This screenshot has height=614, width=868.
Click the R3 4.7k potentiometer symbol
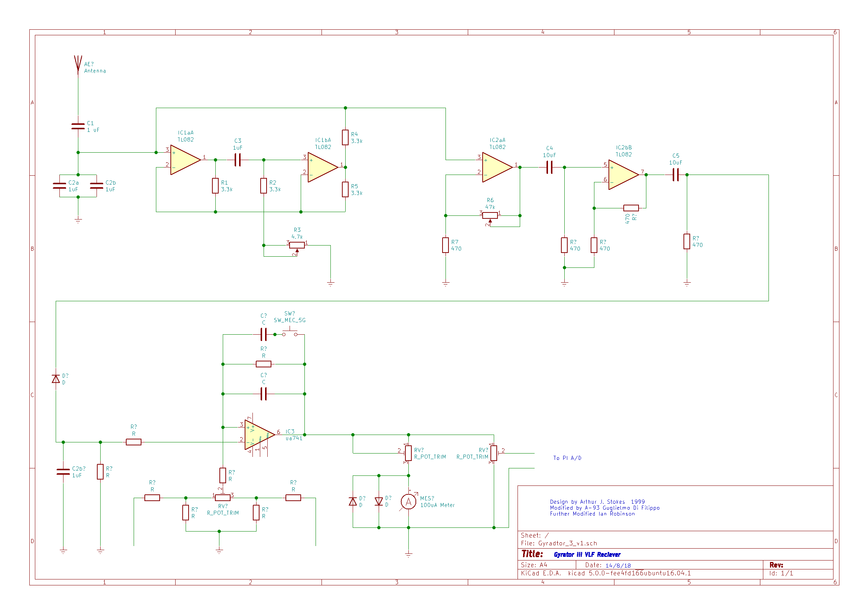297,245
